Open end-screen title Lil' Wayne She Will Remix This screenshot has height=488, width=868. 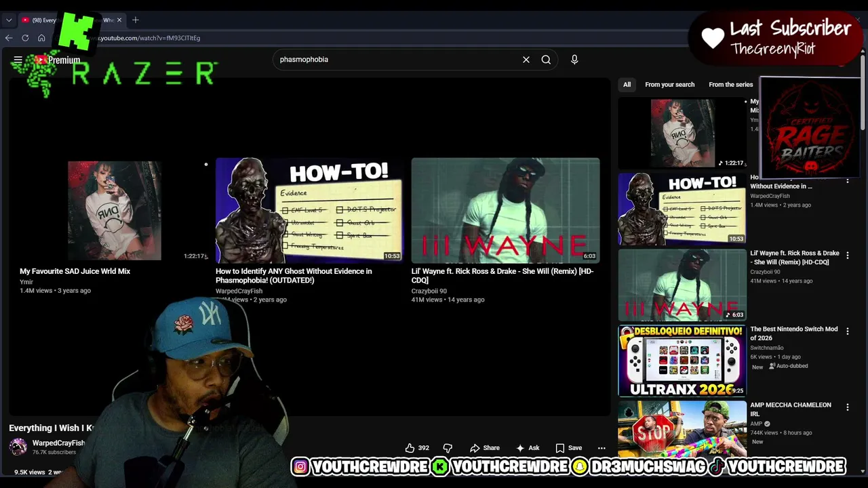pyautogui.click(x=502, y=276)
